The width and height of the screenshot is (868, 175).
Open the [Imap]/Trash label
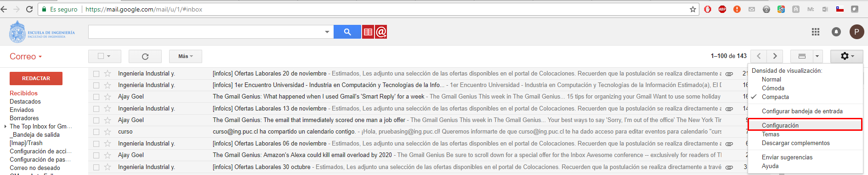click(26, 143)
